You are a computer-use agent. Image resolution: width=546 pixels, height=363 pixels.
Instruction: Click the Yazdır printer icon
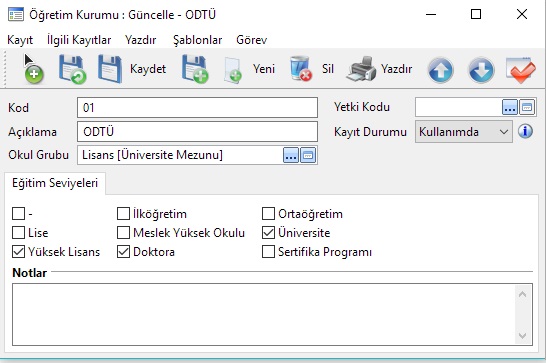(361, 69)
